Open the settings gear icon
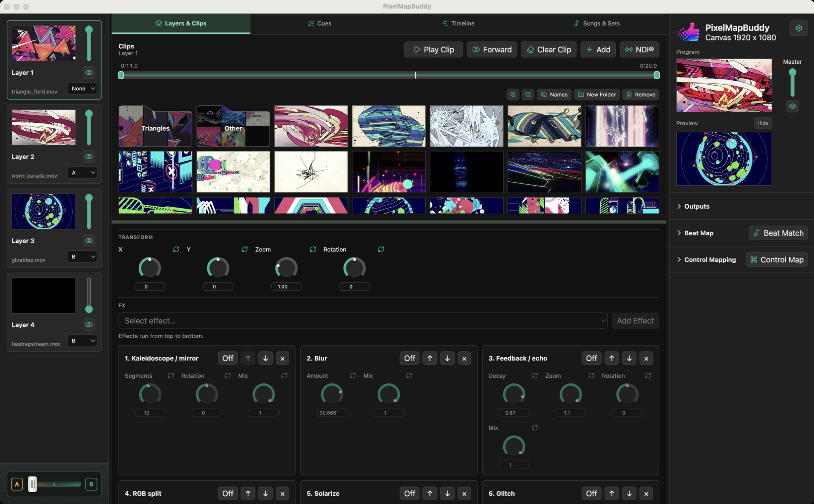 798,28
